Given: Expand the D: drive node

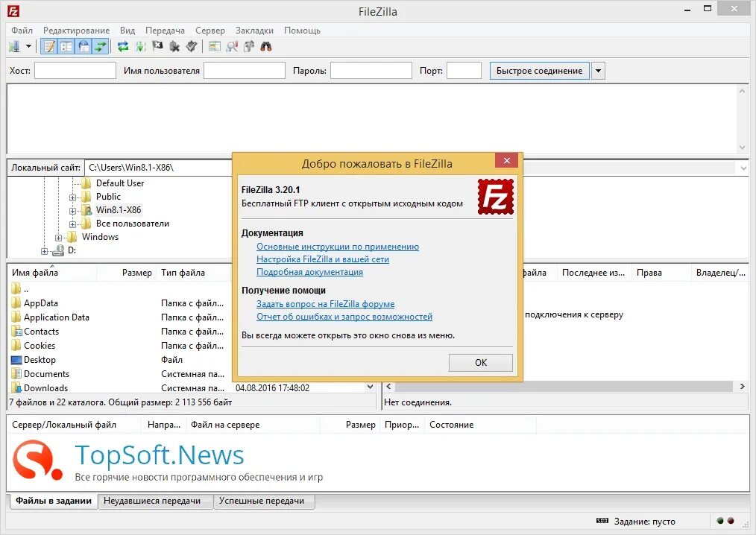Looking at the screenshot, I should point(44,251).
